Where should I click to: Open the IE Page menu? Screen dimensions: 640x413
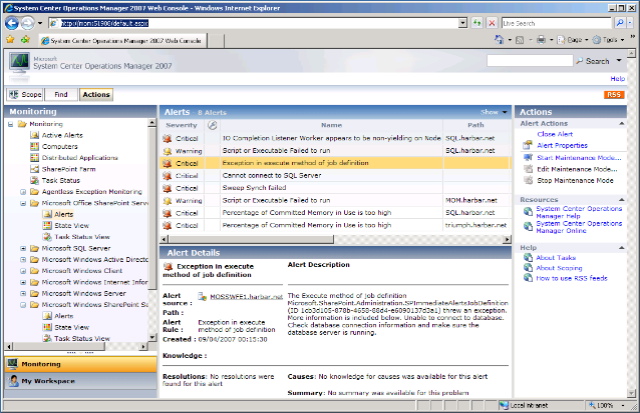(573, 40)
